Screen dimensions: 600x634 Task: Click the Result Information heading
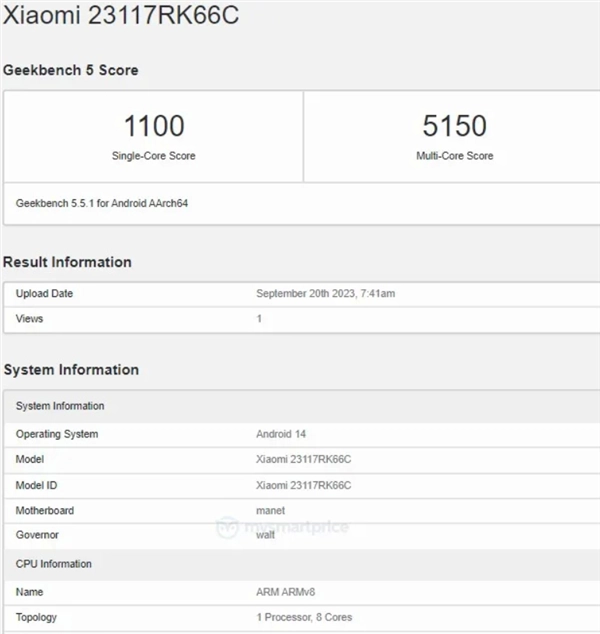(68, 262)
